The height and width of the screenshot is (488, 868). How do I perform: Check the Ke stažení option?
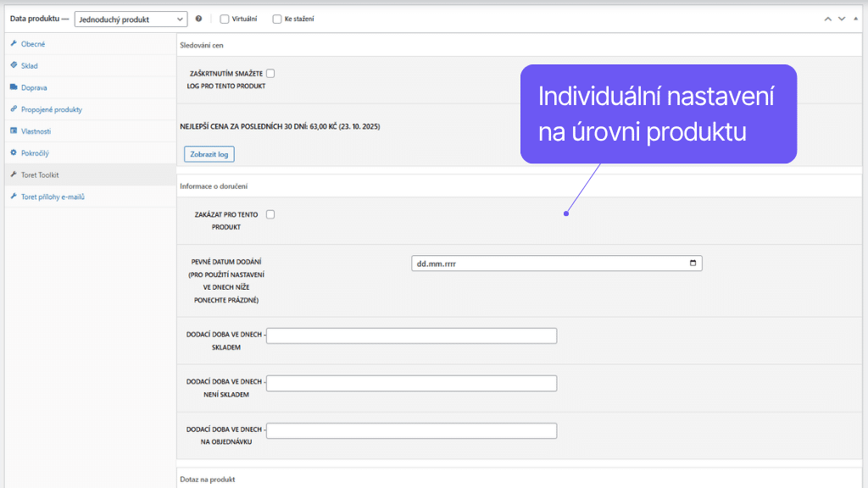click(x=277, y=19)
